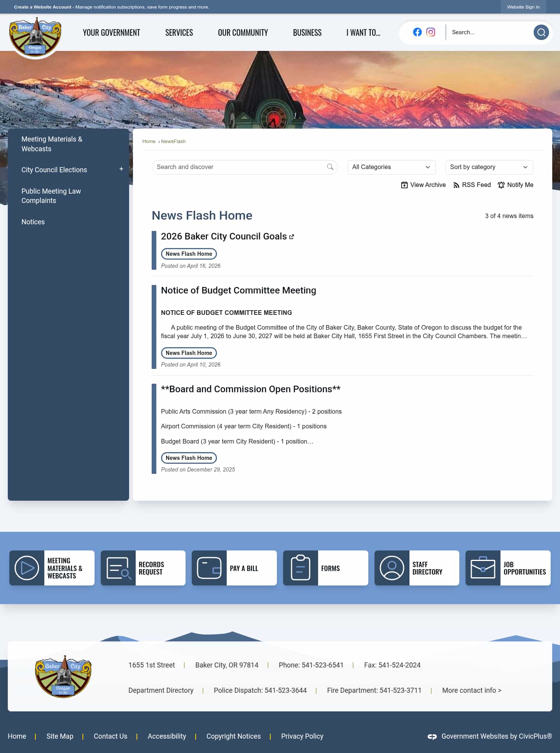Open the Your Government menu

112,33
